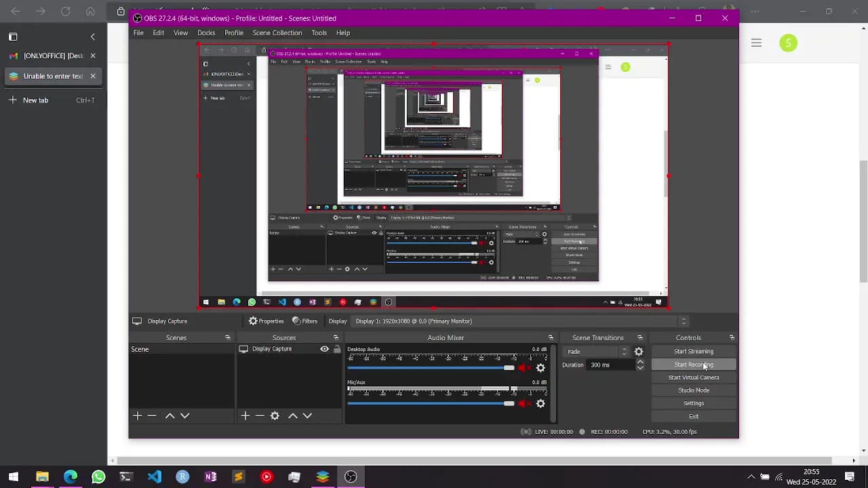Screen dimensions: 868x488
Task: Add a new scene with the plus icon
Action: (137, 415)
